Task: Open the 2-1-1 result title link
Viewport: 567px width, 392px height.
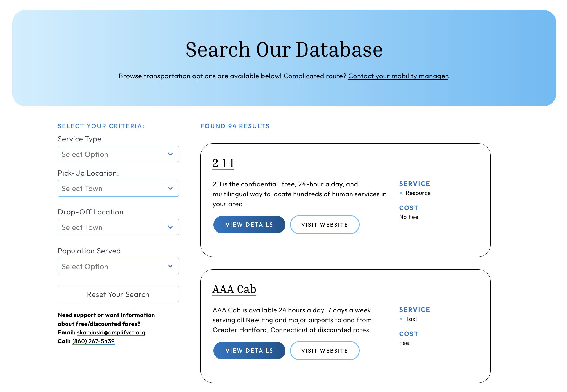Action: (223, 164)
